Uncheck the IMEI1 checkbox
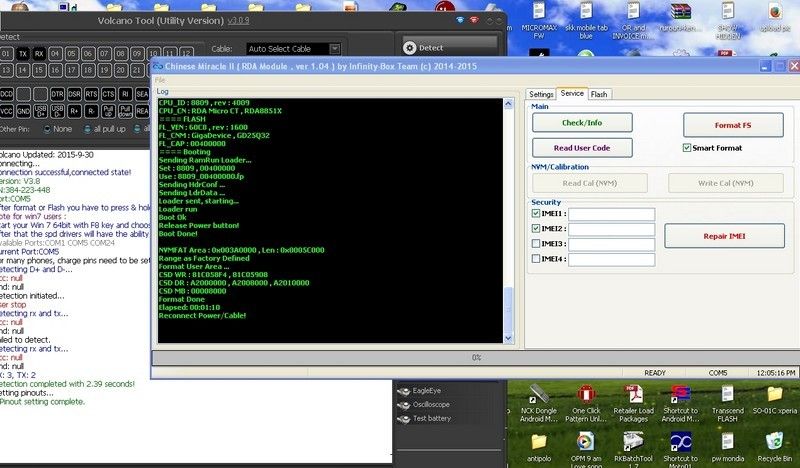Image resolution: width=800 pixels, height=468 pixels. tap(537, 213)
